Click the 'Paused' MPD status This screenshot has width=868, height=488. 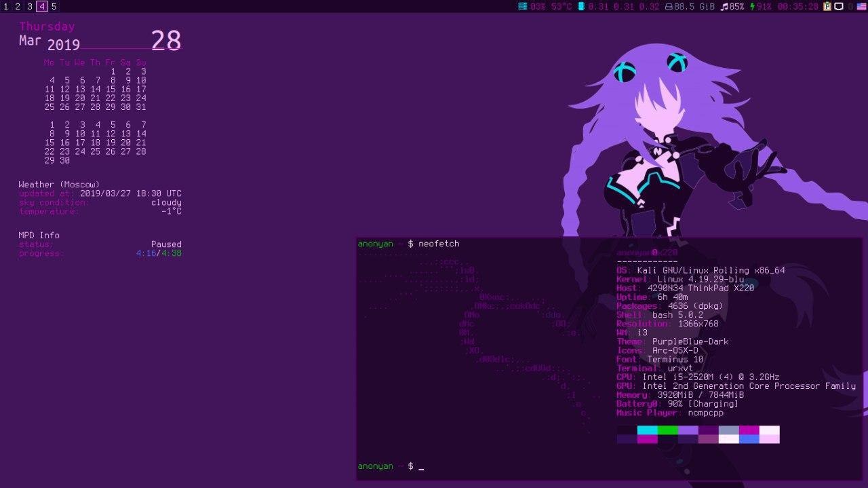[x=166, y=244]
